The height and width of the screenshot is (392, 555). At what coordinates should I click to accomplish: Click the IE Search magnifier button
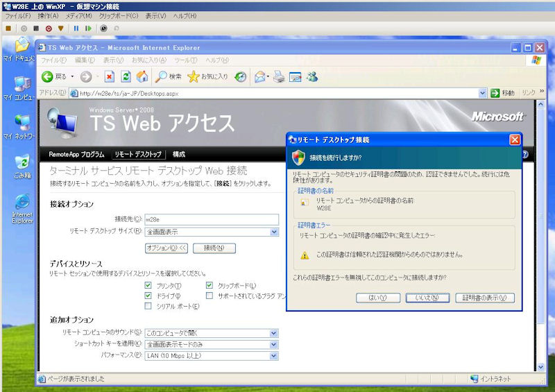point(168,76)
